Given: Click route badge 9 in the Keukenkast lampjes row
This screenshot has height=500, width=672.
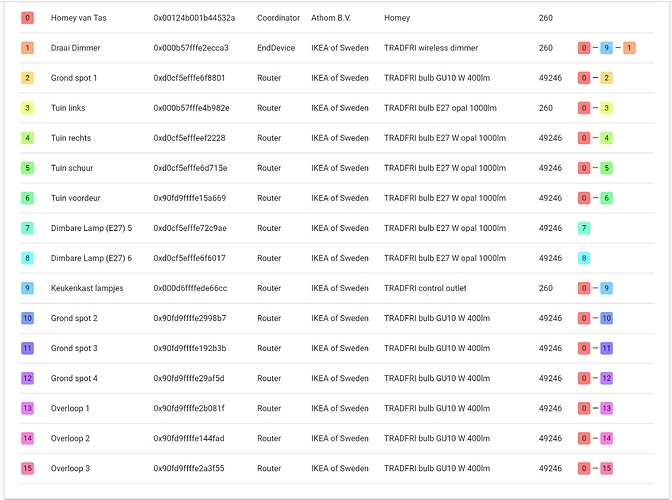Looking at the screenshot, I should click(606, 288).
